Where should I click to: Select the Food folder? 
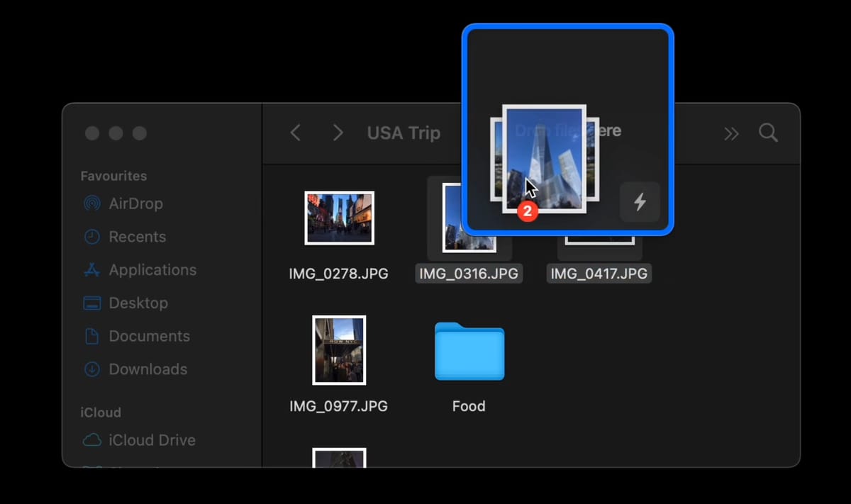tap(469, 352)
